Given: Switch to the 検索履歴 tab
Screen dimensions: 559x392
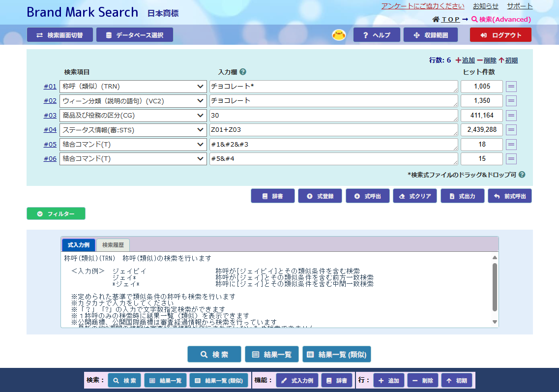Looking at the screenshot, I should [x=113, y=244].
